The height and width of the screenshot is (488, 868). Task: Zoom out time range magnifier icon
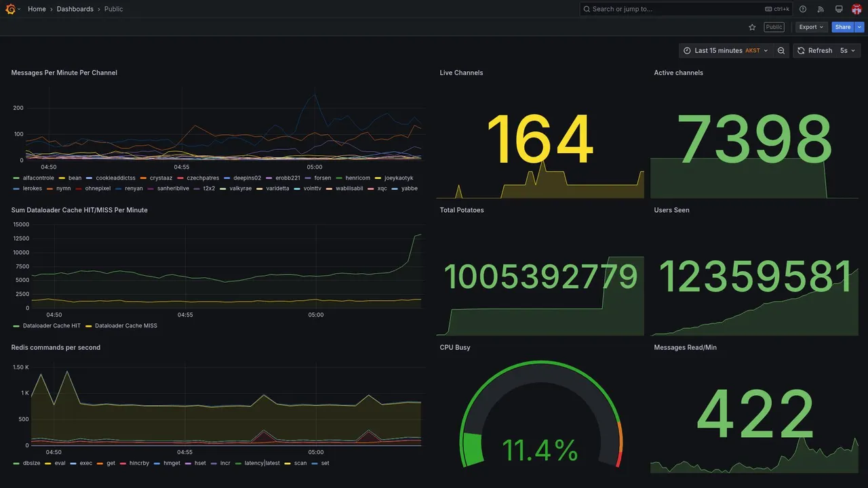tap(781, 51)
